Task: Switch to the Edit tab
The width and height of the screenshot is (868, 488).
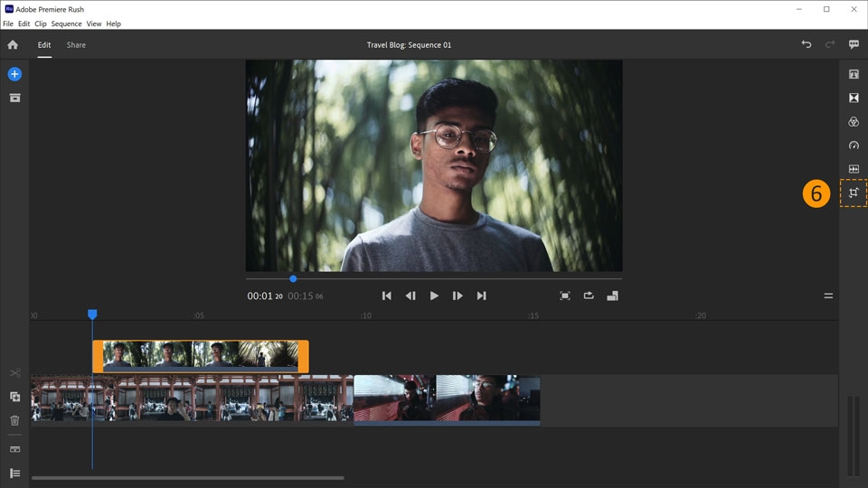Action: (x=44, y=45)
